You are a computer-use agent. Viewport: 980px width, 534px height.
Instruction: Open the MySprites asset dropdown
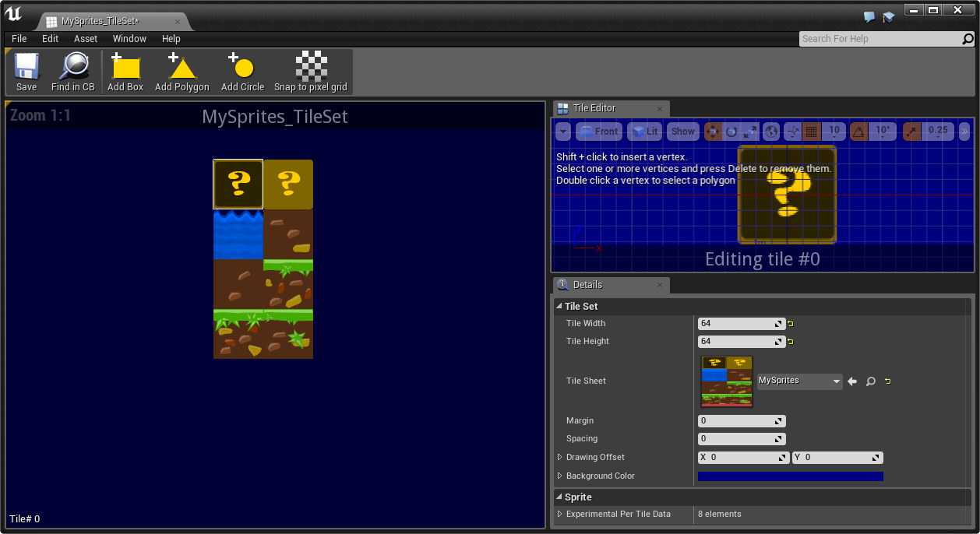click(x=800, y=381)
